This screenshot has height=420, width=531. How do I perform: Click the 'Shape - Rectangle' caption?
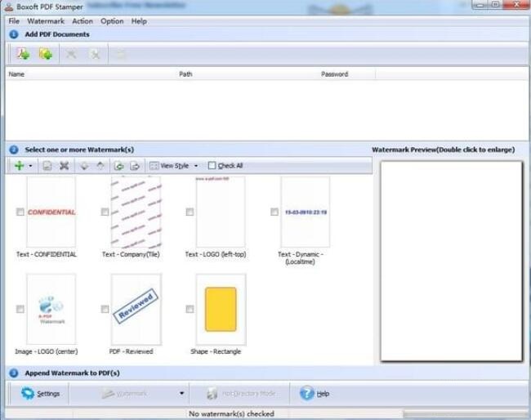pyautogui.click(x=216, y=351)
